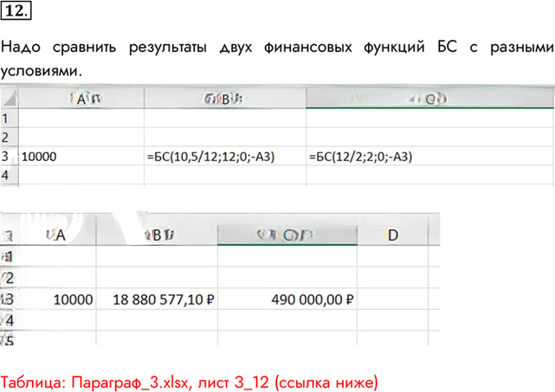The width and height of the screenshot is (555, 392).
Task: Click cell with 10000 in the bottom table
Action: pos(56,299)
